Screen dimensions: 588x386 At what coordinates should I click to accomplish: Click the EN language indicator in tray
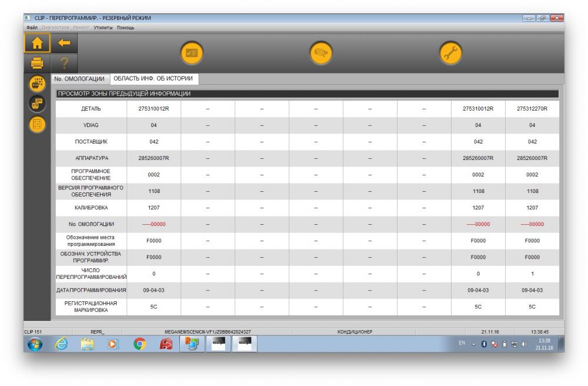pyautogui.click(x=462, y=343)
